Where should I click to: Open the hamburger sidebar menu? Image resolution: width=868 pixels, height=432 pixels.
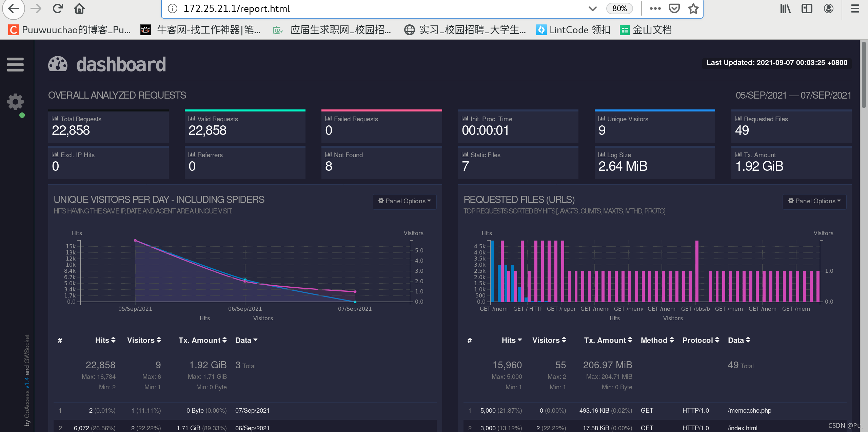[15, 64]
